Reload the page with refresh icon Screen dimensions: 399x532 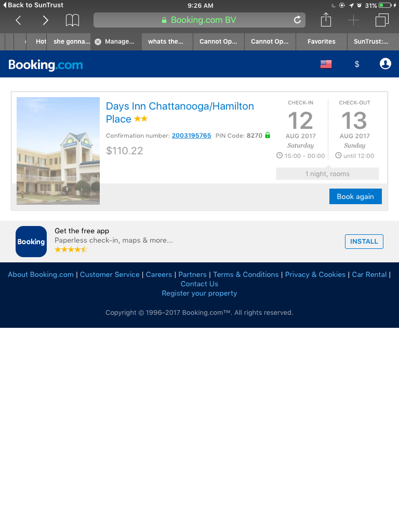tap(297, 20)
